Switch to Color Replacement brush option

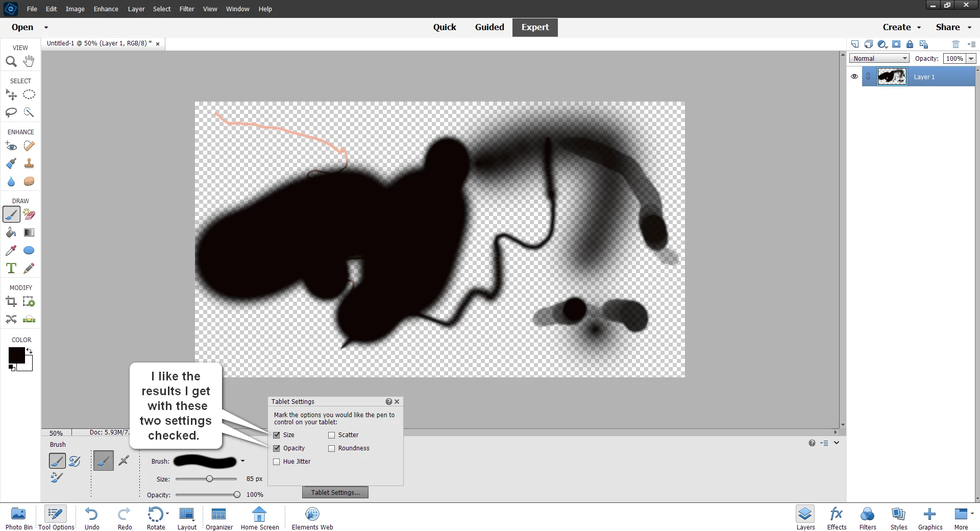(57, 477)
